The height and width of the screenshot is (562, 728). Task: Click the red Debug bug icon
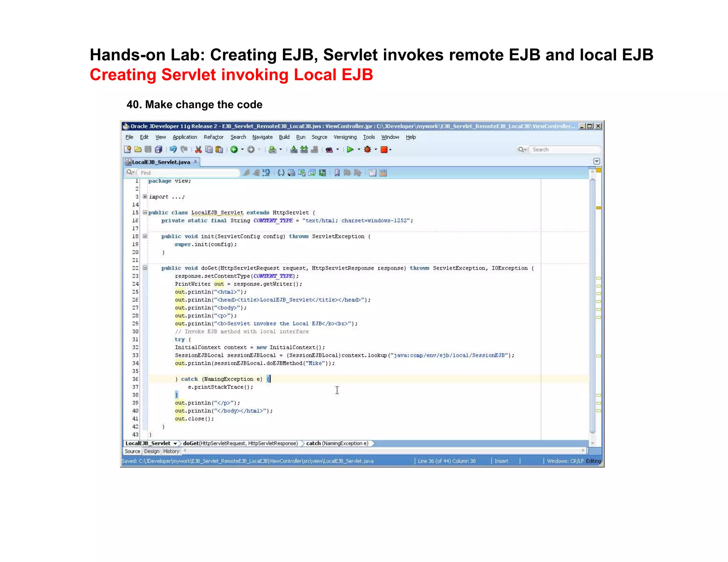[368, 150]
